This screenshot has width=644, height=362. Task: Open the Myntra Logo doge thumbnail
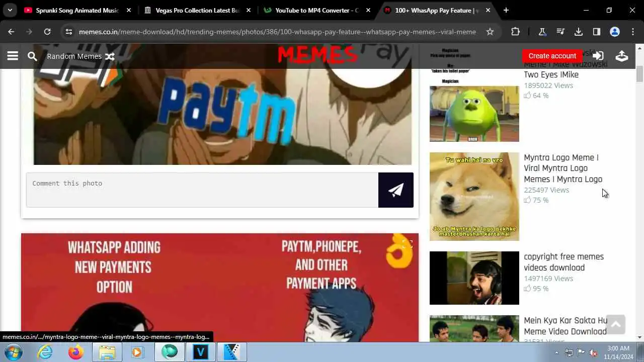474,197
